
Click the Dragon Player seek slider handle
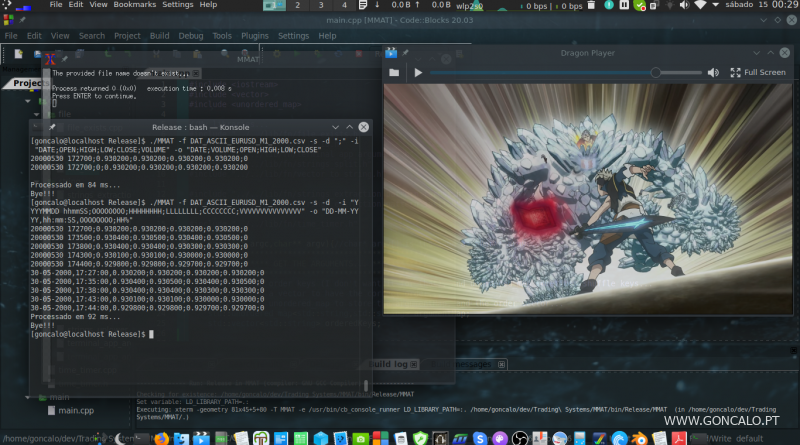655,72
